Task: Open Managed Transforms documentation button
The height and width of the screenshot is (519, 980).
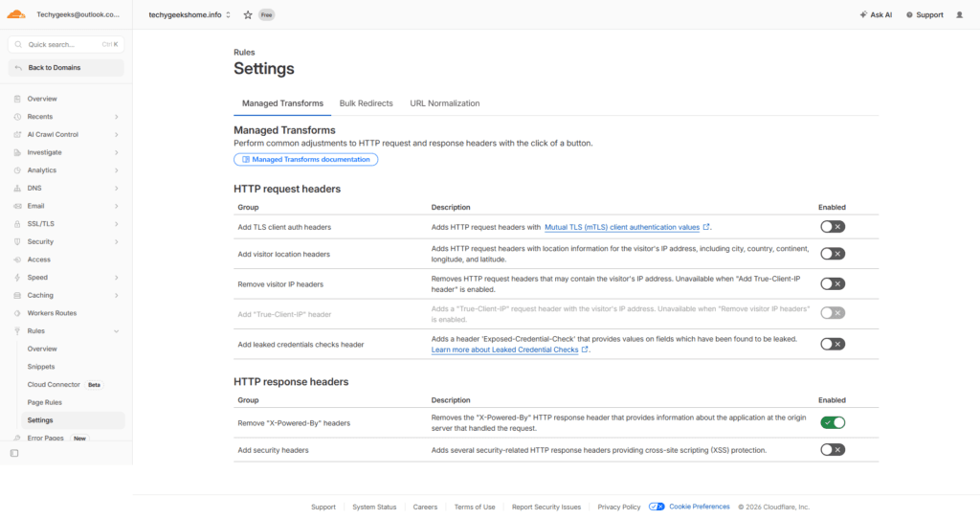Action: click(305, 160)
